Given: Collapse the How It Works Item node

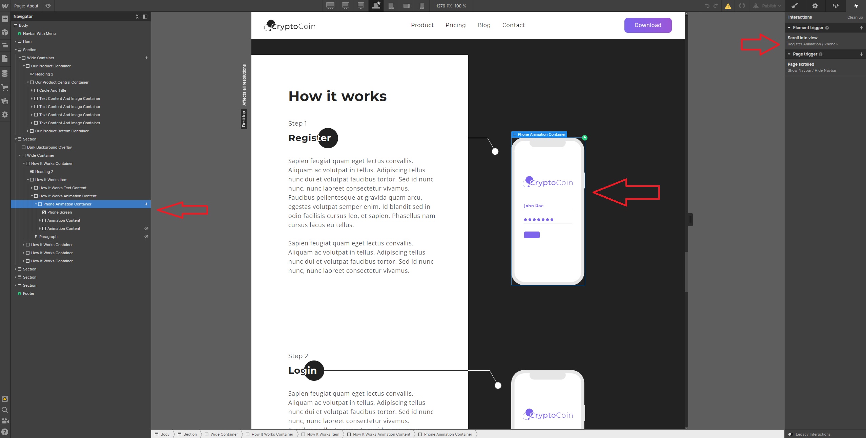Looking at the screenshot, I should tap(28, 180).
